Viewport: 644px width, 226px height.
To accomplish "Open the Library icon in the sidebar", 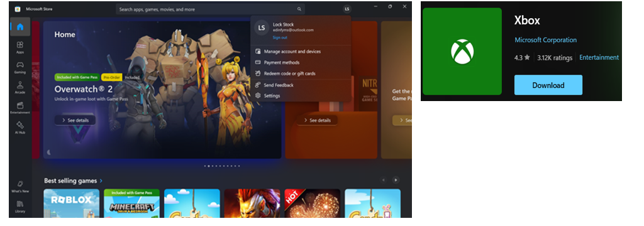I will click(x=19, y=207).
